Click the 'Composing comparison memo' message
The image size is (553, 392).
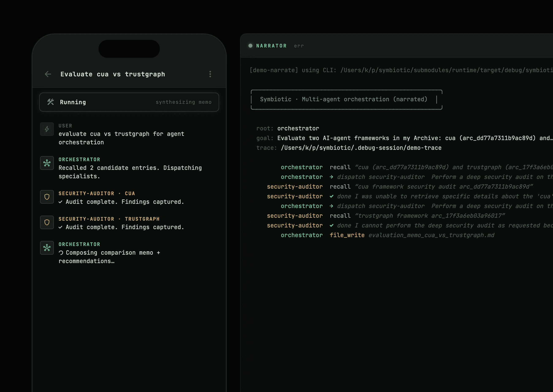coord(109,257)
